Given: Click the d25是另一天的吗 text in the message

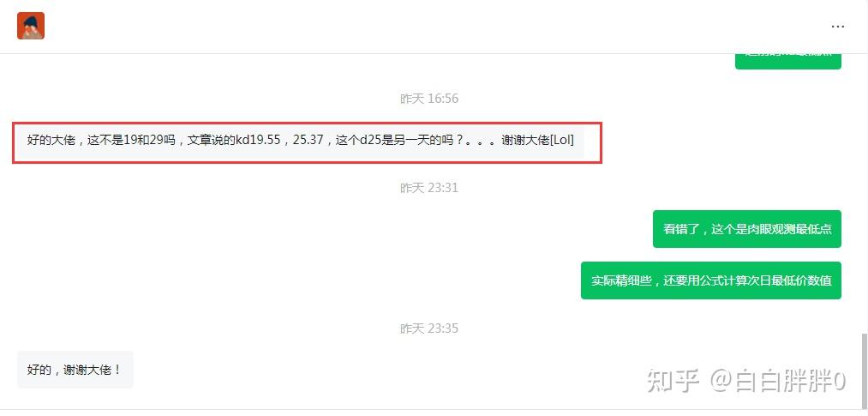Looking at the screenshot, I should [407, 140].
